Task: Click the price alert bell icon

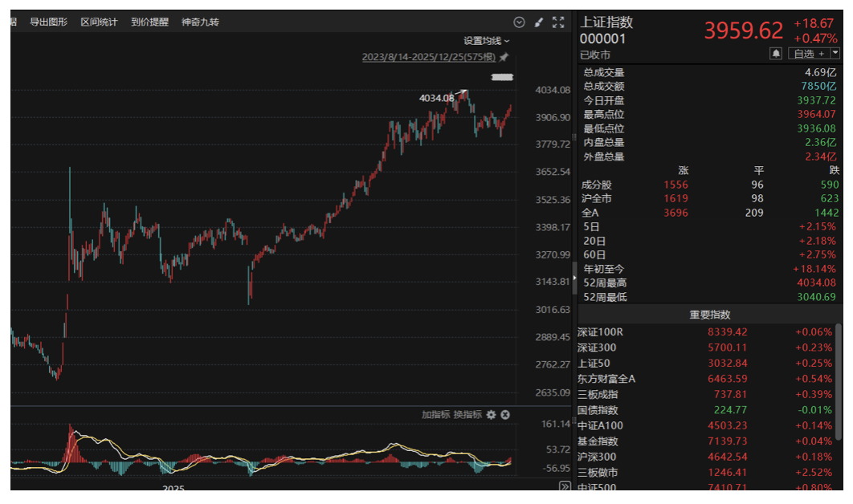Action: [776, 53]
